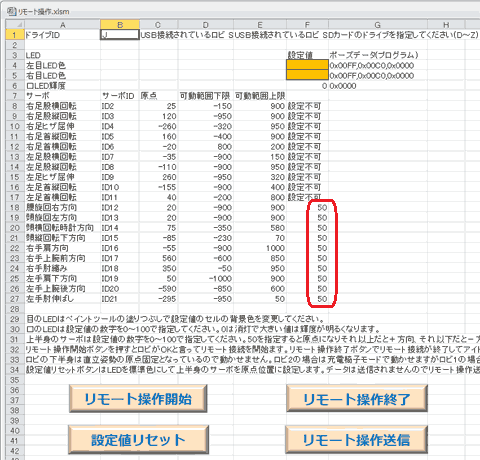The width and height of the screenshot is (480, 460).
Task: Click the ポーズデータ(プログラム) header cell
Action: click(x=378, y=55)
